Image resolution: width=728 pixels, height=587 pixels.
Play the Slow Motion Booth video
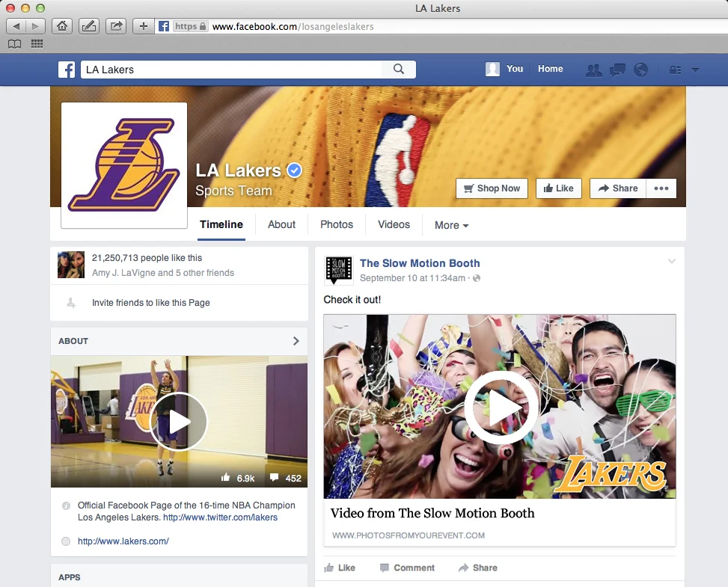[x=501, y=408]
